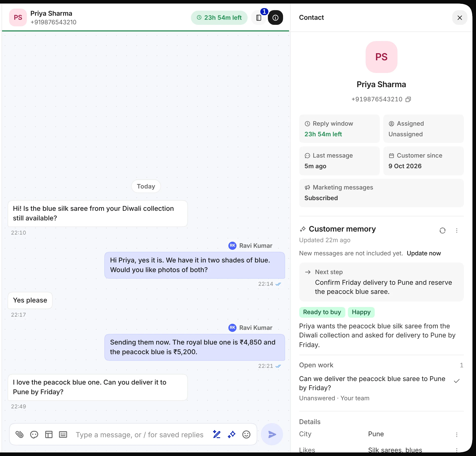Image resolution: width=476 pixels, height=456 pixels.
Task: Open the notes panel icon with badge
Action: click(x=259, y=17)
